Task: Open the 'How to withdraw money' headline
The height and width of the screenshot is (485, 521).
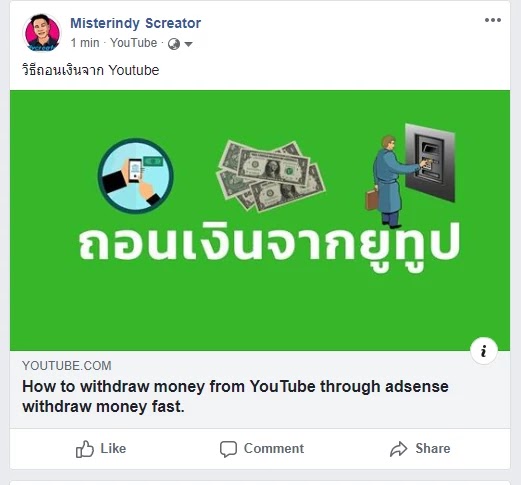Action: (x=235, y=397)
